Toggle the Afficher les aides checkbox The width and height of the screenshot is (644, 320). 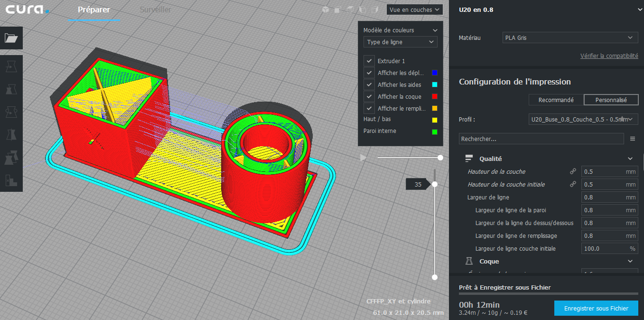(369, 85)
